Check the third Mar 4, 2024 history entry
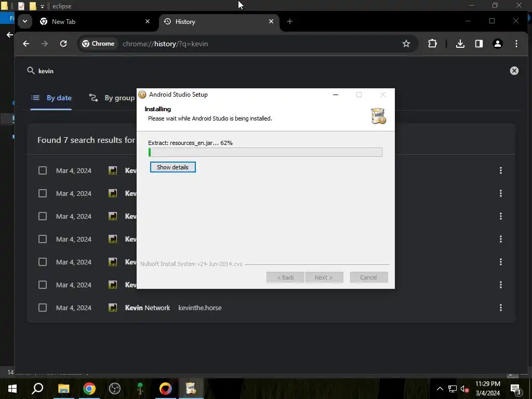 pos(43,216)
